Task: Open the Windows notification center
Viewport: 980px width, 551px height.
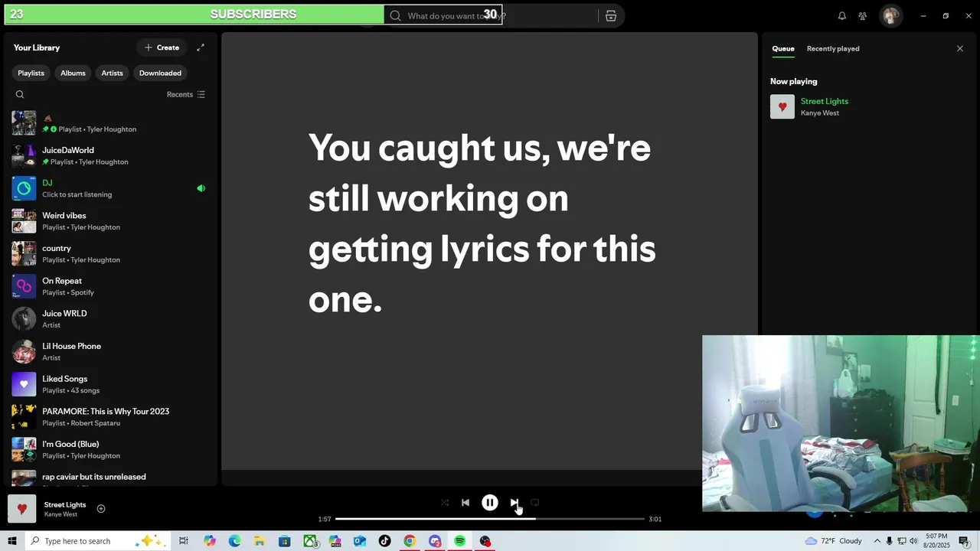Action: tap(965, 541)
